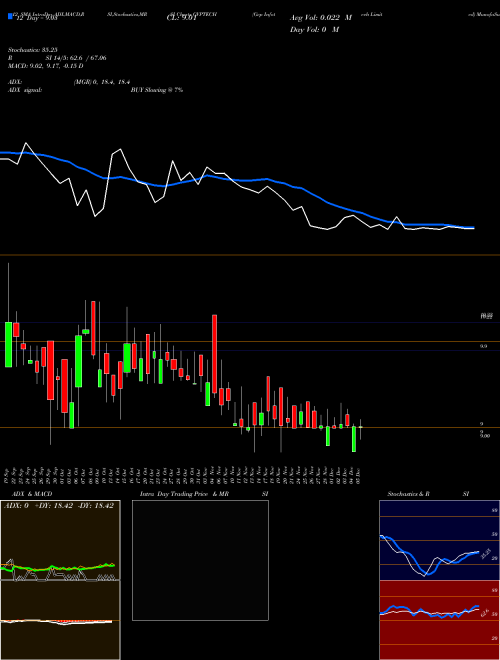Click the 'ADX signal:' label

(x=25, y=90)
